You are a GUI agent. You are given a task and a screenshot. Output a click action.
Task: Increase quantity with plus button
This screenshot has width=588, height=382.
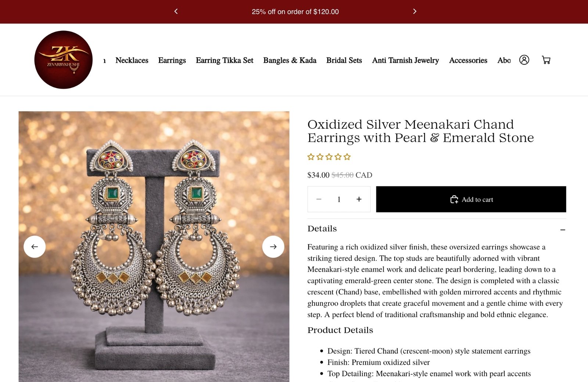point(359,199)
